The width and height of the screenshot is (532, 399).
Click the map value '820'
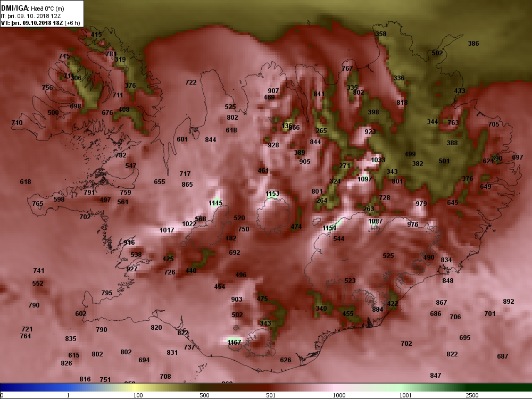pyautogui.click(x=156, y=327)
